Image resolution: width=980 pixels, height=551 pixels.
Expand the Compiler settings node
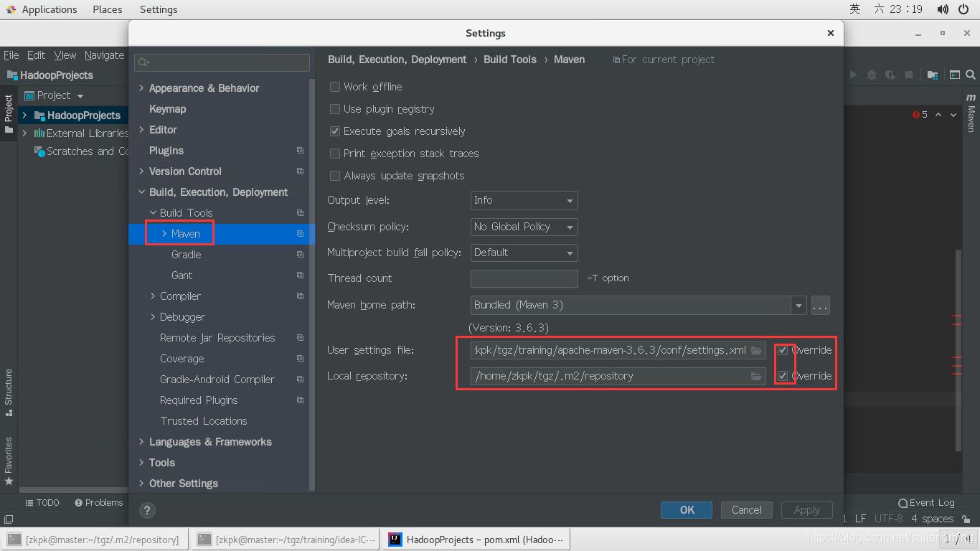[x=153, y=296]
